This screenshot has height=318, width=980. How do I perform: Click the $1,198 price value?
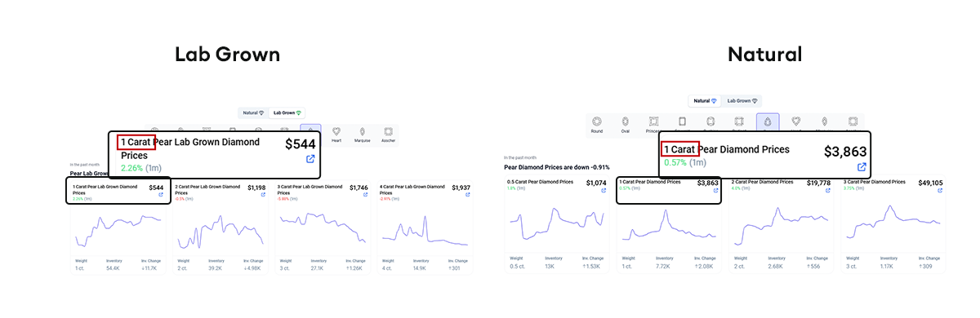coord(256,188)
